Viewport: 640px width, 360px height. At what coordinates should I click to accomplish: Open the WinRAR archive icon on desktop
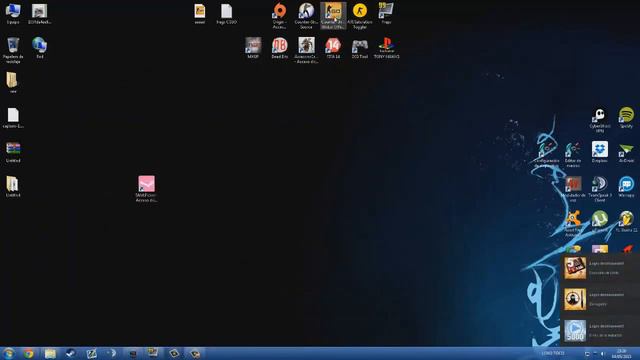(13, 152)
